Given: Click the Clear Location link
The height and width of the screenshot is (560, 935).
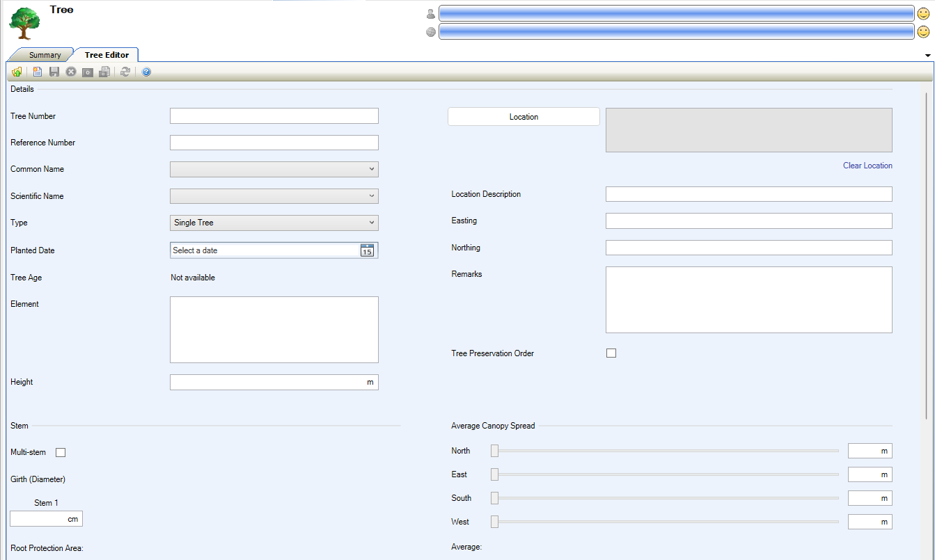Looking at the screenshot, I should tap(867, 166).
